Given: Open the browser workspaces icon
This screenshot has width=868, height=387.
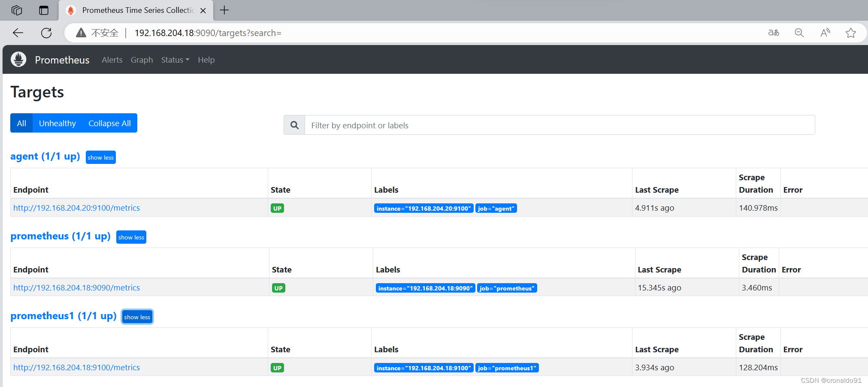Looking at the screenshot, I should [x=17, y=10].
